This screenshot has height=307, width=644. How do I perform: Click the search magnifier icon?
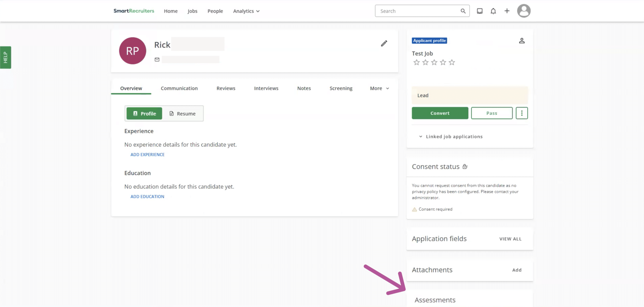463,11
